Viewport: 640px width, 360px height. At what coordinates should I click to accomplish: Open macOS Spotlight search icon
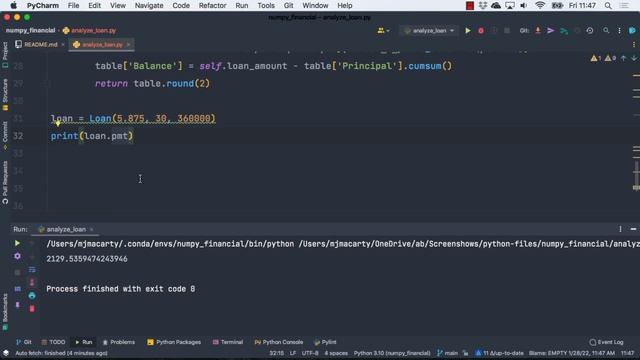[x=608, y=6]
